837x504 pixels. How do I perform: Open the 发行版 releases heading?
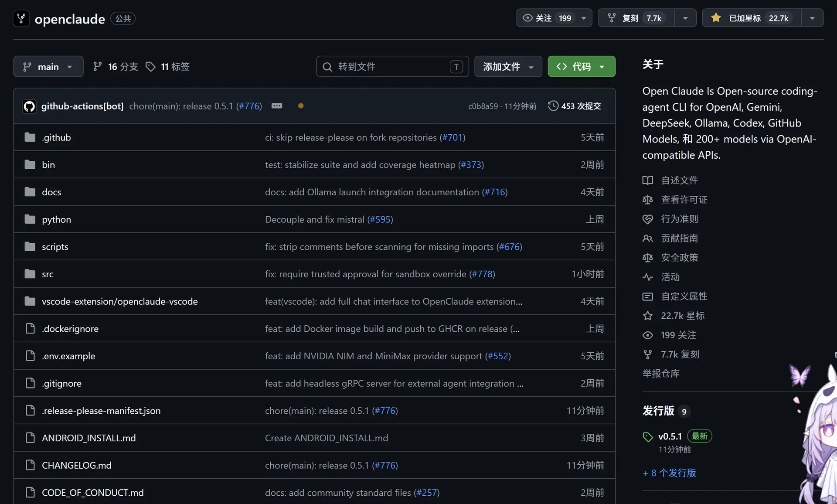(x=658, y=411)
